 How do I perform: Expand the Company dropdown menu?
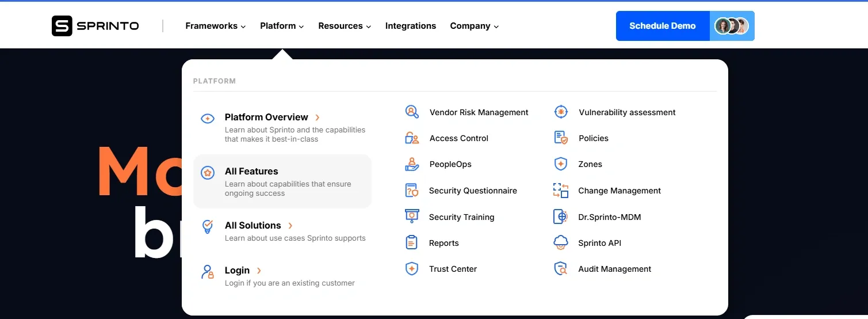[474, 26]
